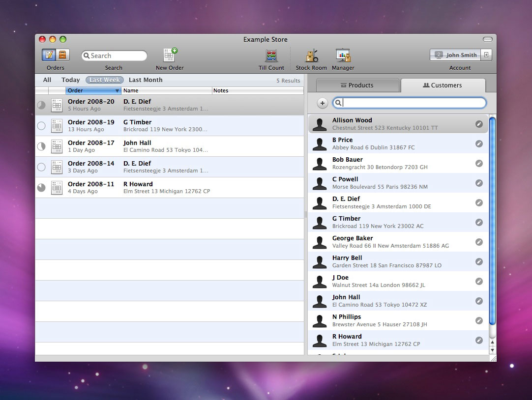The image size is (532, 400).
Task: Select customer Bob Bauer name
Action: tap(348, 160)
